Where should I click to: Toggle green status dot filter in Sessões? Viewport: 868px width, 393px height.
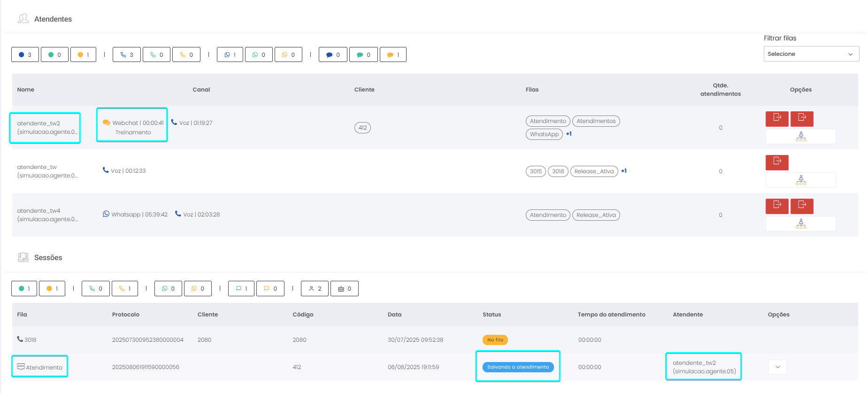tap(24, 289)
